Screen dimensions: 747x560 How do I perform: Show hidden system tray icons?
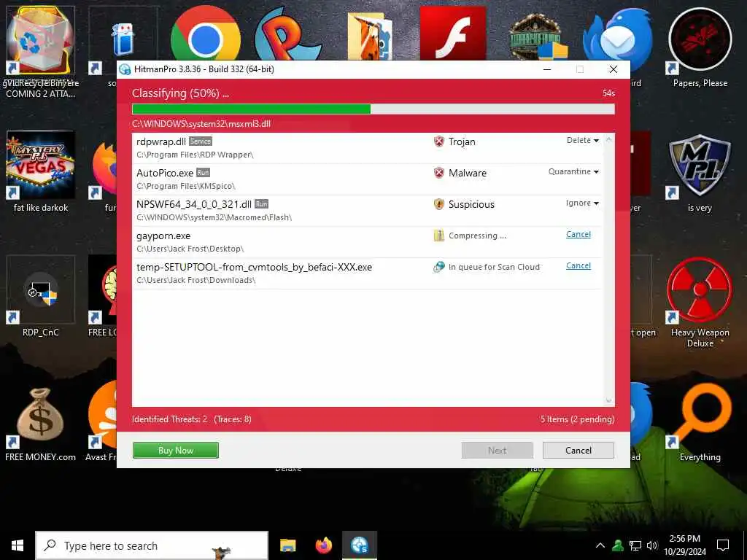tap(600, 545)
